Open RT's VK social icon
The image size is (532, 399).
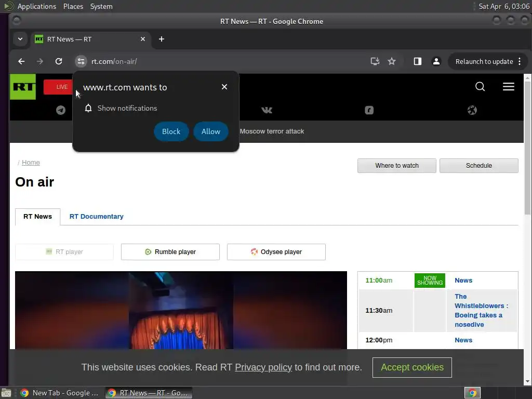(x=267, y=110)
